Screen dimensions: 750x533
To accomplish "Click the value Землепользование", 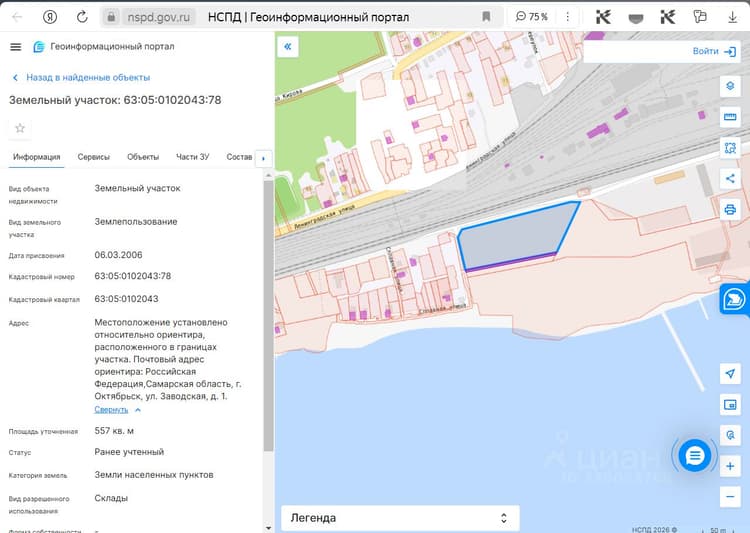I will 136,222.
